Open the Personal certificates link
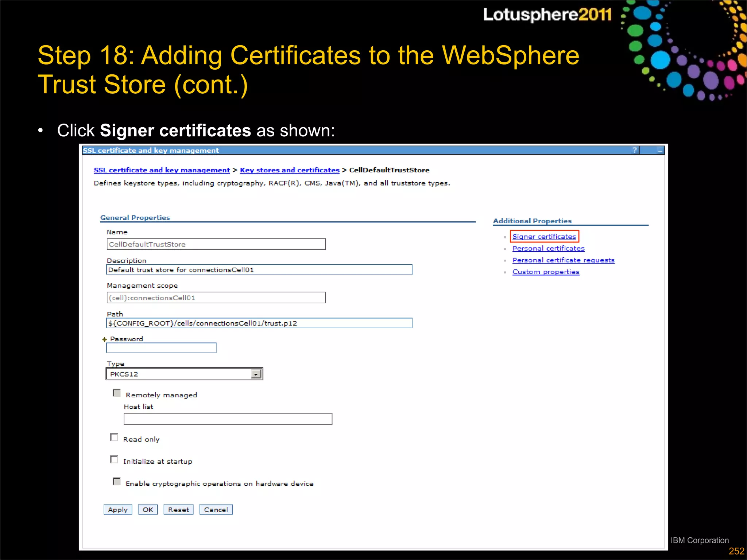This screenshot has width=747, height=560. pyautogui.click(x=548, y=248)
